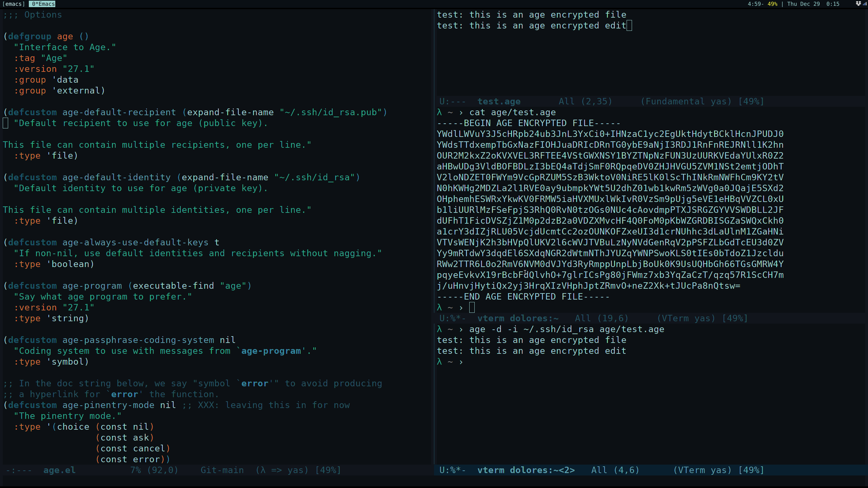Click the Thu Dec 29 date display

click(x=803, y=4)
